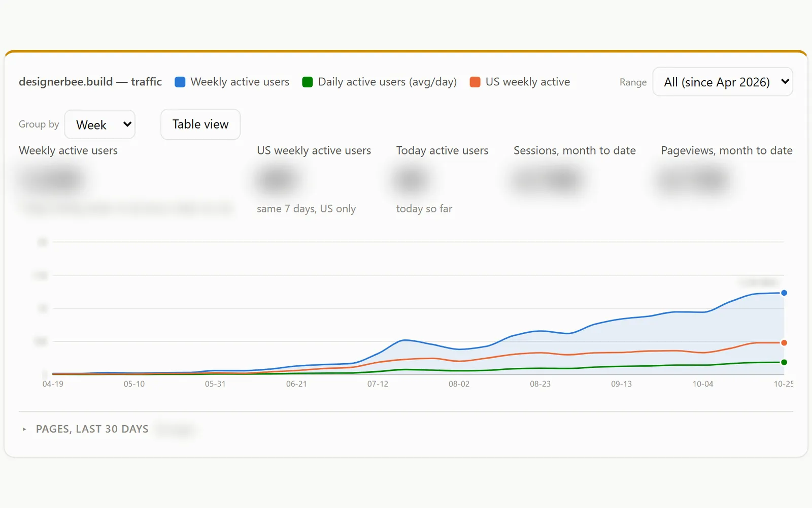Click the 'same 7 days, US only' caption
Screen dimensions: 812x508
click(x=306, y=209)
